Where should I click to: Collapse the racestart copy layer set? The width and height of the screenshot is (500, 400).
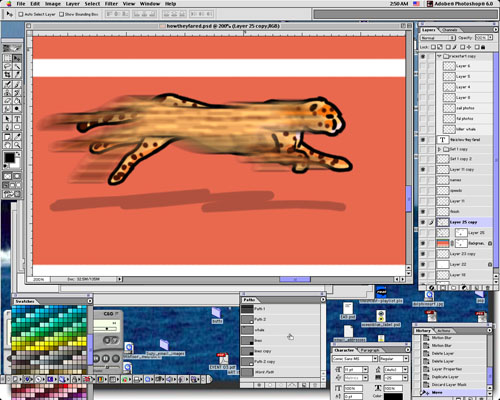click(439, 56)
